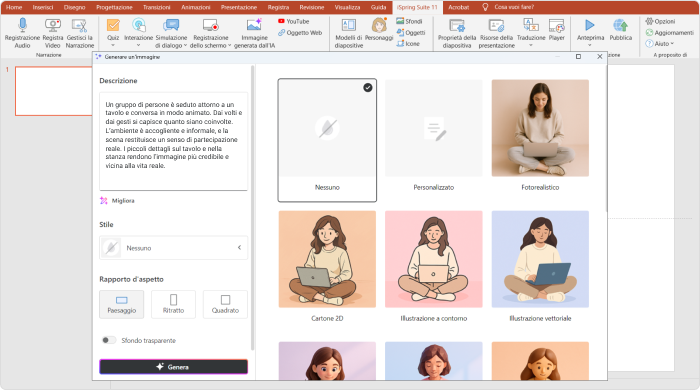
Task: Expand the Traduzione dropdown arrow
Action: click(531, 45)
